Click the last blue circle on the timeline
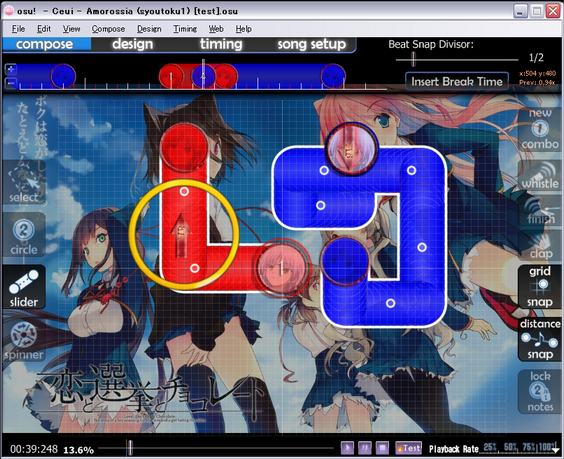 pos(333,76)
